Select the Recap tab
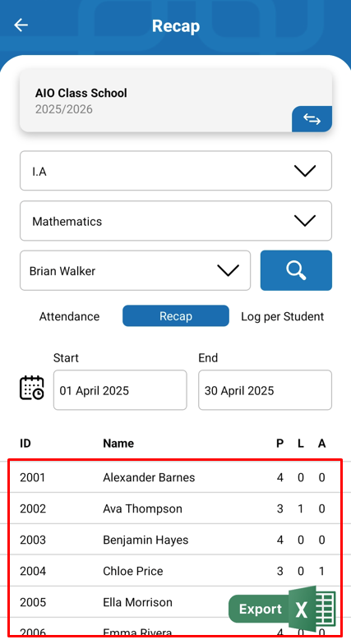Image resolution: width=351 pixels, height=644 pixels. point(176,315)
